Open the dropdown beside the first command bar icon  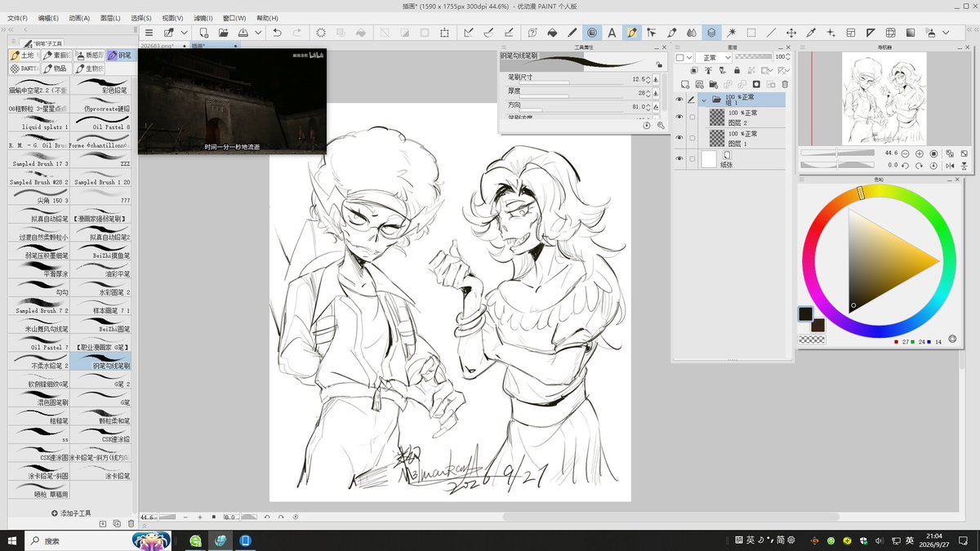click(185, 33)
